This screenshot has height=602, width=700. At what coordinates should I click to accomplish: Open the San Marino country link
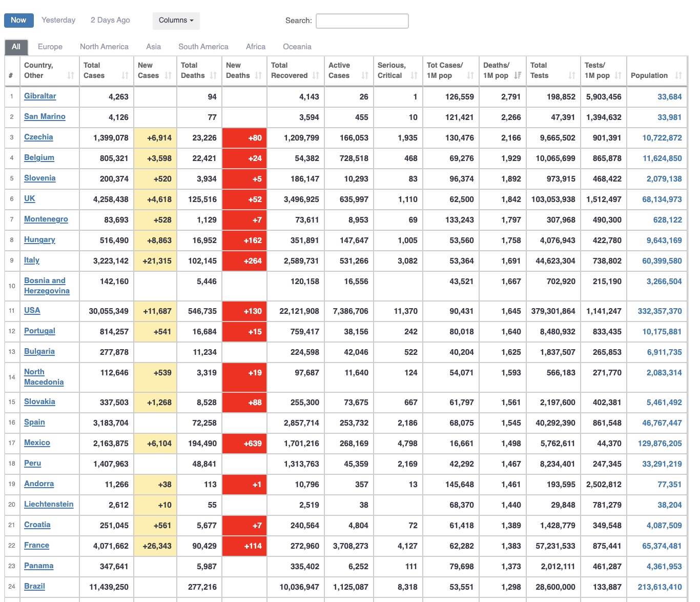(45, 116)
